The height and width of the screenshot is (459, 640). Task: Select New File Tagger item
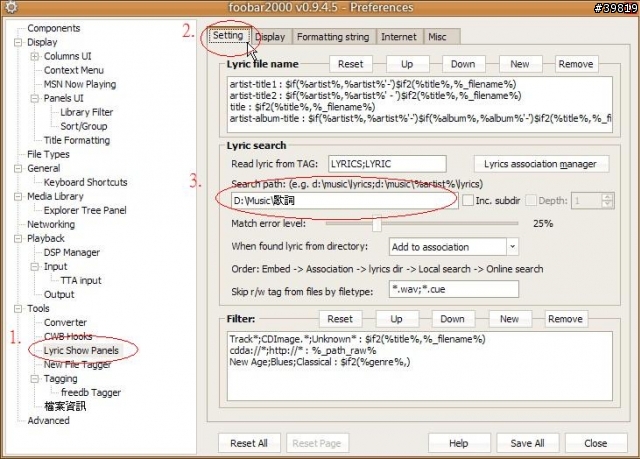click(77, 365)
